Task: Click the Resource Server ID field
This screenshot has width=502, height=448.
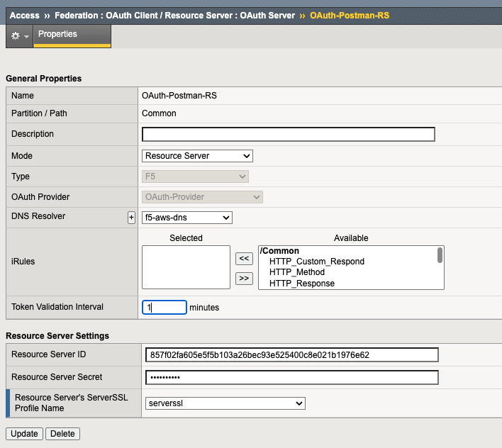Action: [x=291, y=354]
